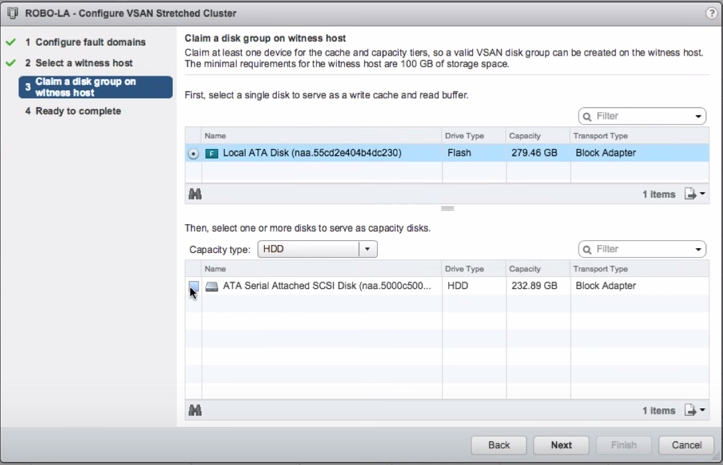This screenshot has width=723, height=465.
Task: Click the stretched cluster wizard title icon
Action: coord(12,13)
